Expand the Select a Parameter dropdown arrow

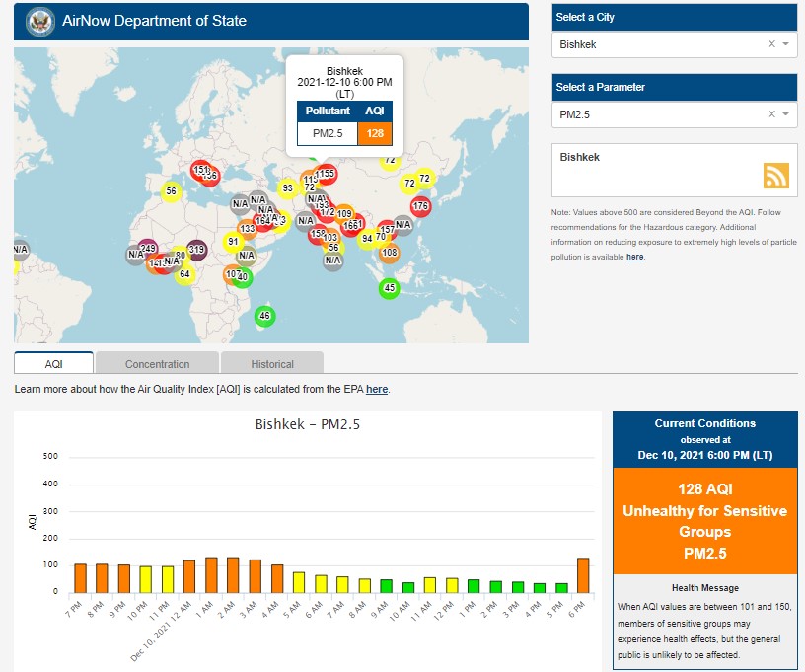pos(785,114)
